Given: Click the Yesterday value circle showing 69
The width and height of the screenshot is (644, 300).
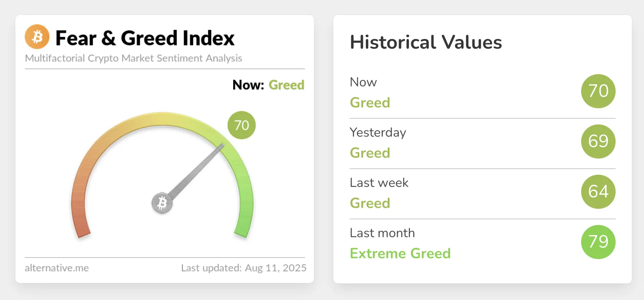Looking at the screenshot, I should click(x=598, y=141).
